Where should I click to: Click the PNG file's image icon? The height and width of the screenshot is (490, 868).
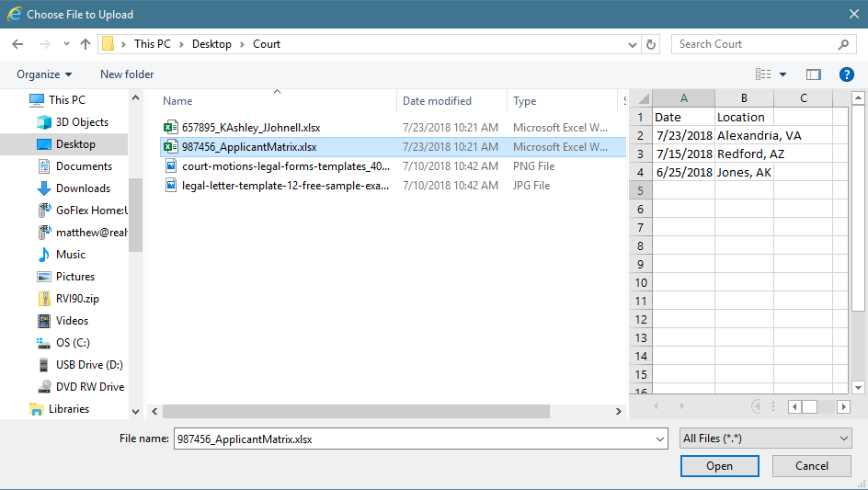click(171, 165)
